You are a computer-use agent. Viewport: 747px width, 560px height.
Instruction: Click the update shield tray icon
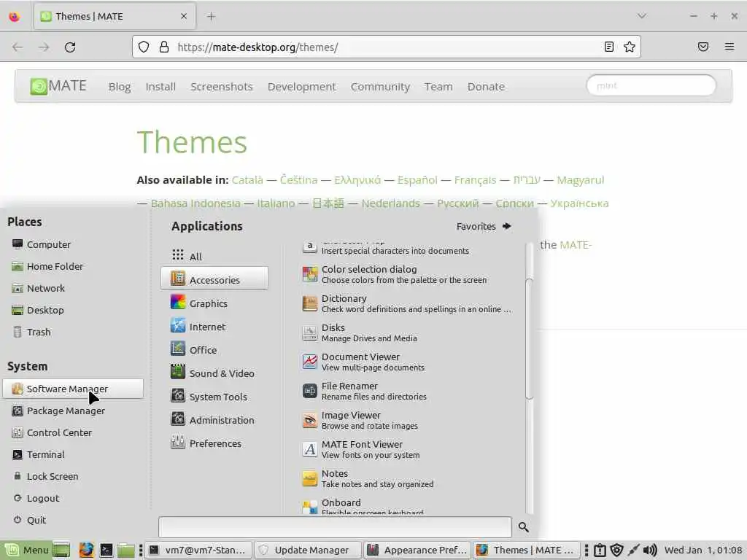coord(616,550)
